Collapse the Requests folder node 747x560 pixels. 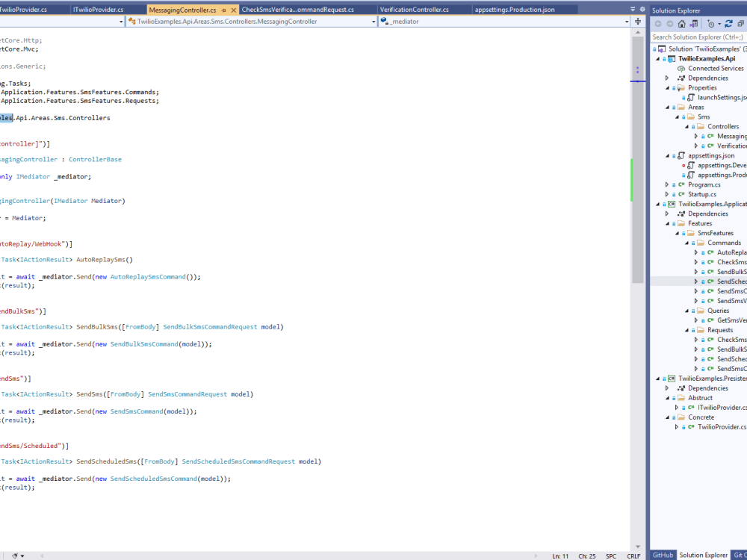[x=686, y=330]
